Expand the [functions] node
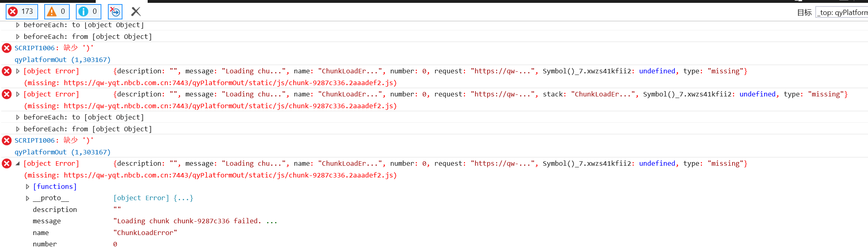This screenshot has width=868, height=248. click(x=28, y=186)
